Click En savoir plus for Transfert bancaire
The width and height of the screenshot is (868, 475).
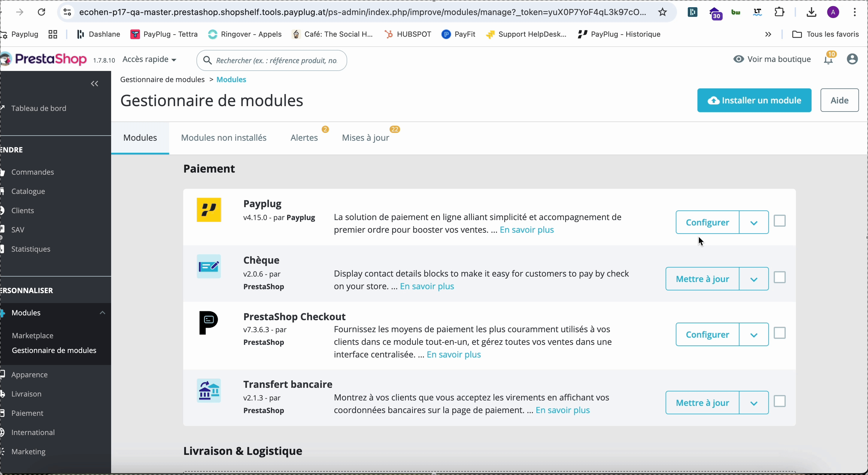coord(563,410)
